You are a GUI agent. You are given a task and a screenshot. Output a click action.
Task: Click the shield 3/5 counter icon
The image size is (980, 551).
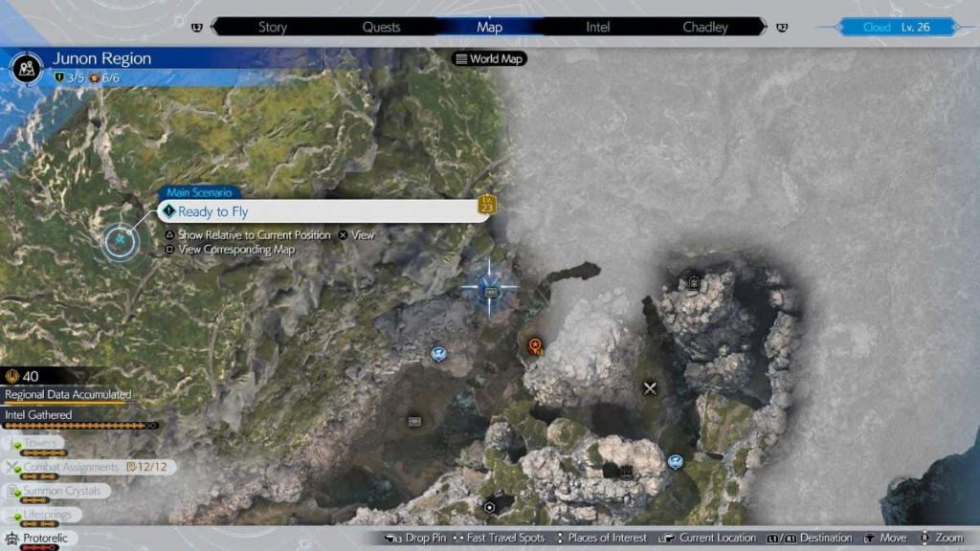[x=59, y=77]
